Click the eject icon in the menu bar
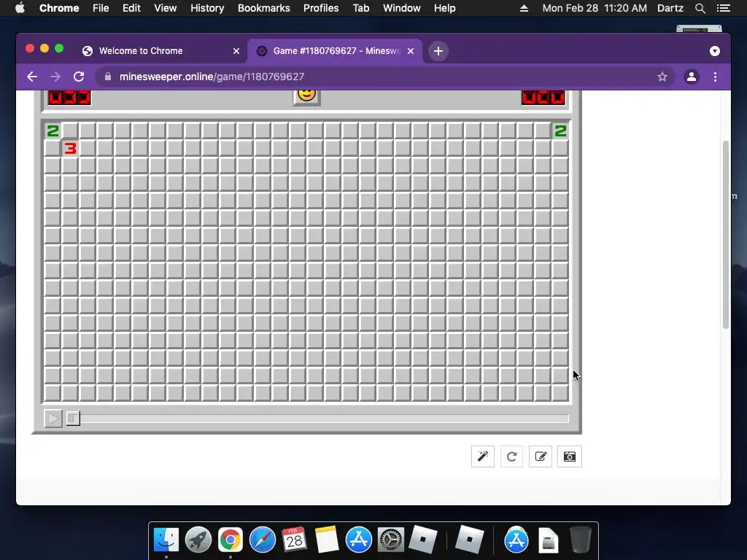The height and width of the screenshot is (560, 747). pos(524,8)
